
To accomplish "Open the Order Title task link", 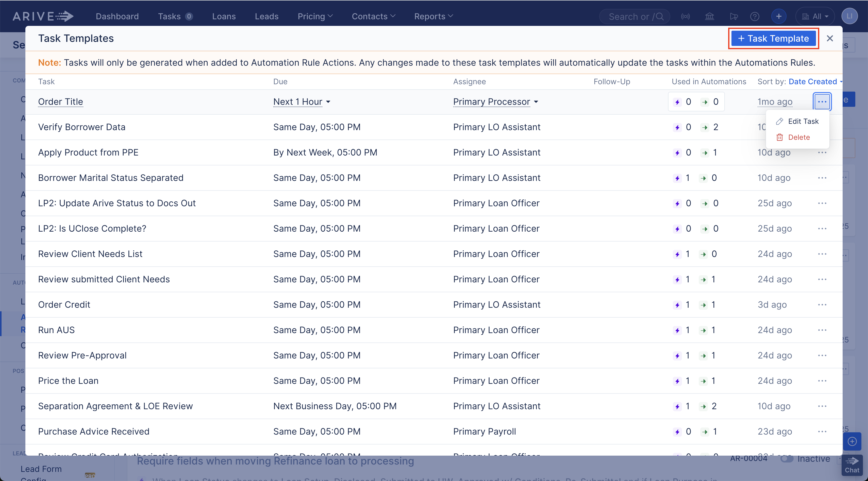I will coord(60,102).
